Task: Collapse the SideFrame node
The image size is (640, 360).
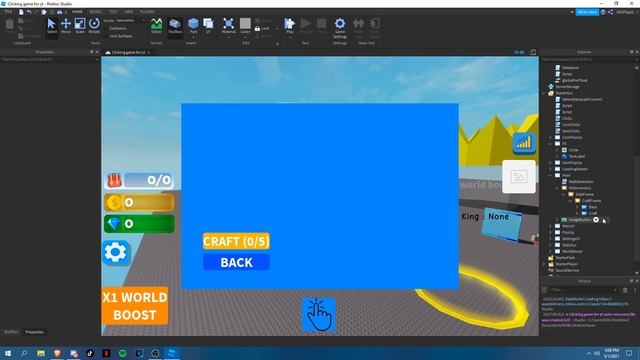Action: 564,194
